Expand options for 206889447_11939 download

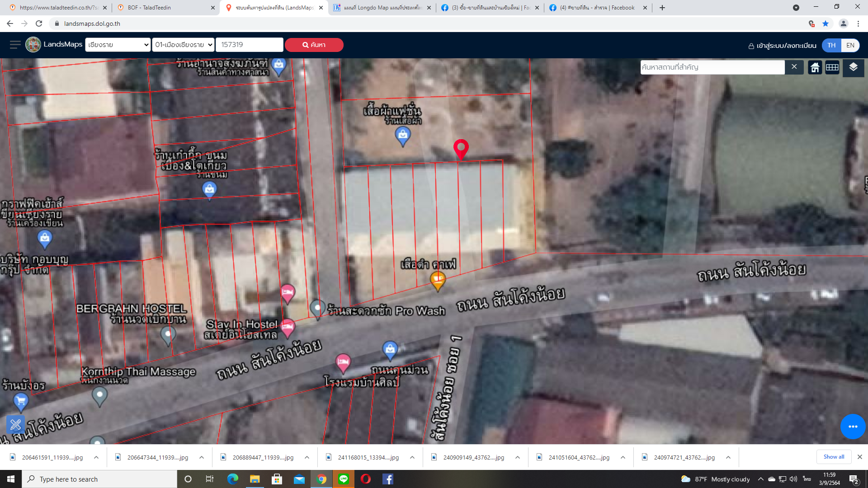[307, 457]
